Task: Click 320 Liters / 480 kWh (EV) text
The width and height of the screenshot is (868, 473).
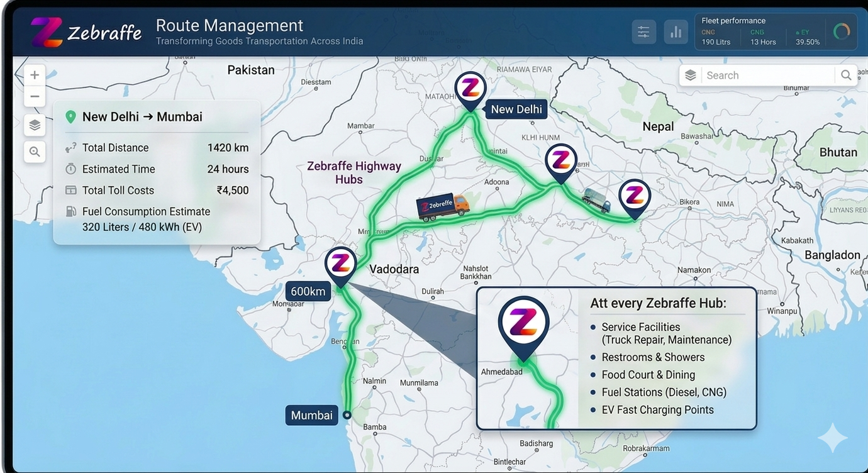Action: (142, 227)
